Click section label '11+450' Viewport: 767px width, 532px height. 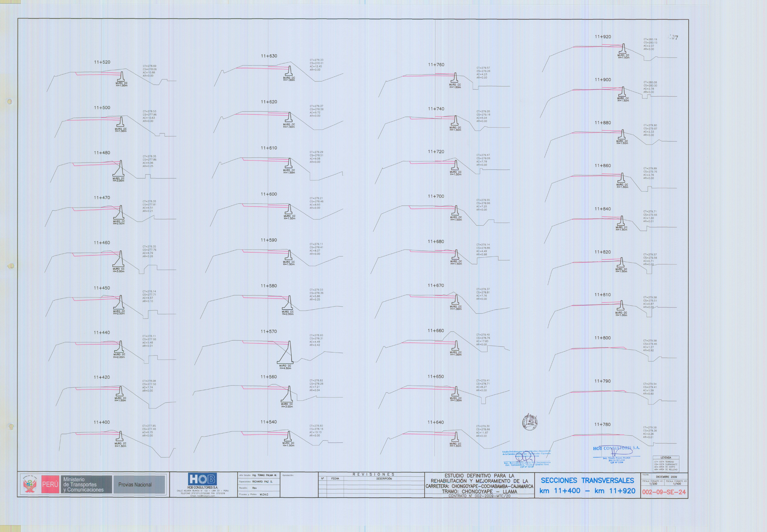pos(102,288)
